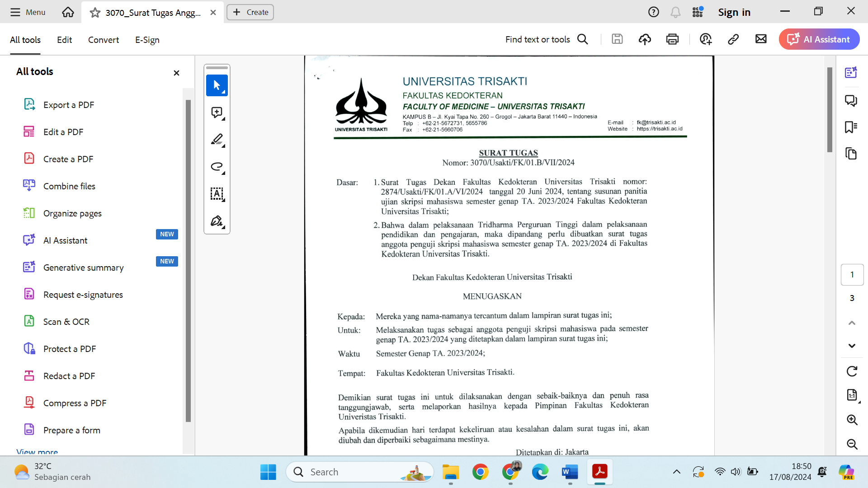Open the comments panel icon
This screenshot has height=488, width=868.
coord(851,100)
